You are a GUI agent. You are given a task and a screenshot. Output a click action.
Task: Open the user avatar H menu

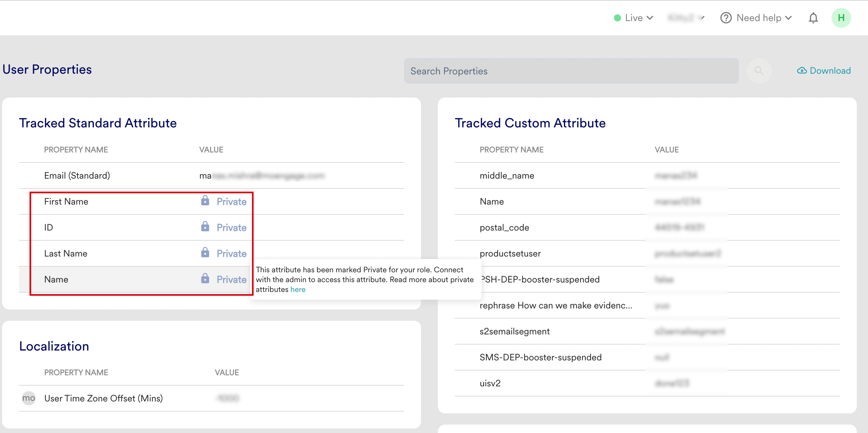(x=841, y=18)
